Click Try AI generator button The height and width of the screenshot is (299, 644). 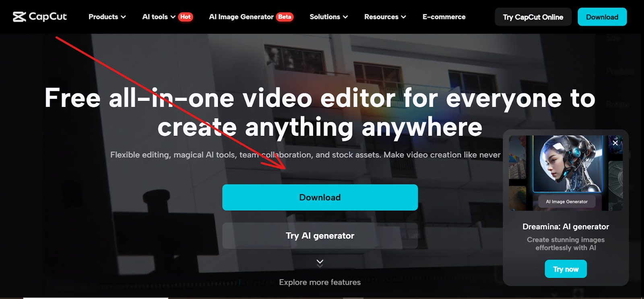320,236
